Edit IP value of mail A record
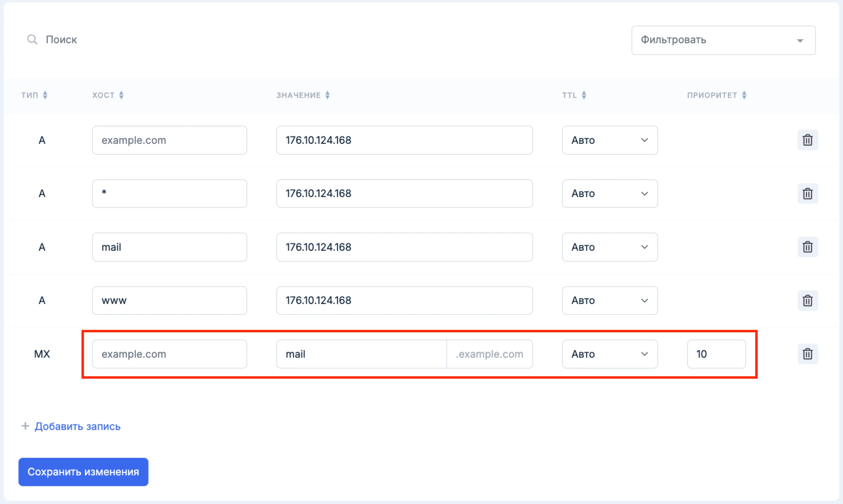 [404, 247]
